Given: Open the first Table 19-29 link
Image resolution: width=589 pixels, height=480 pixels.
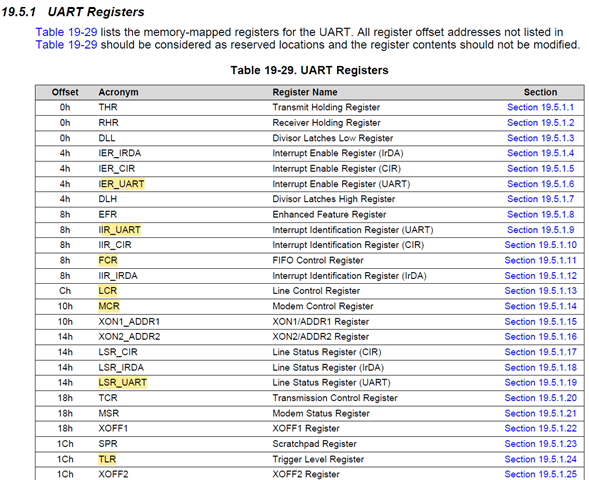Looking at the screenshot, I should click(66, 32).
